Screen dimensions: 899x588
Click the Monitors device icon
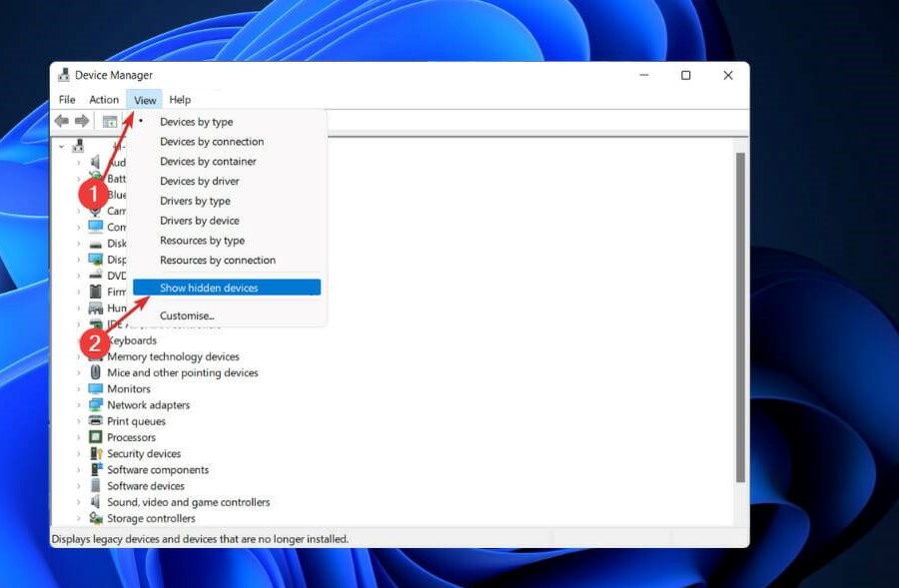pyautogui.click(x=96, y=389)
